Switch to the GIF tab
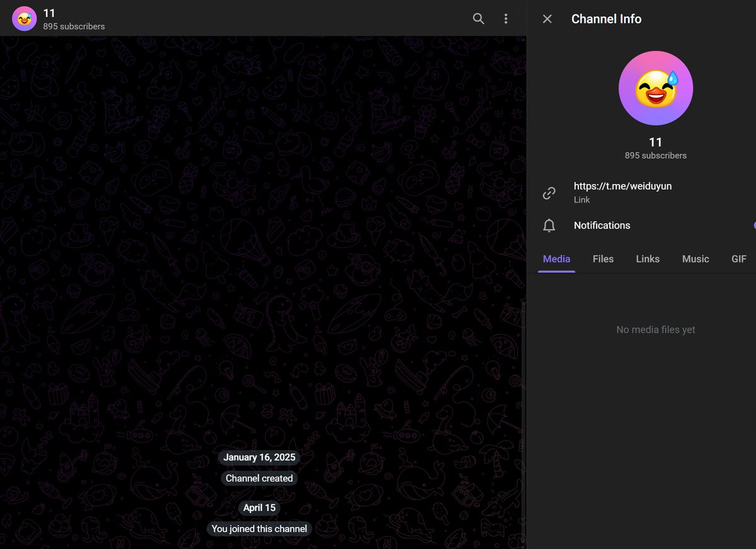Viewport: 756px width, 549px height. pos(739,259)
